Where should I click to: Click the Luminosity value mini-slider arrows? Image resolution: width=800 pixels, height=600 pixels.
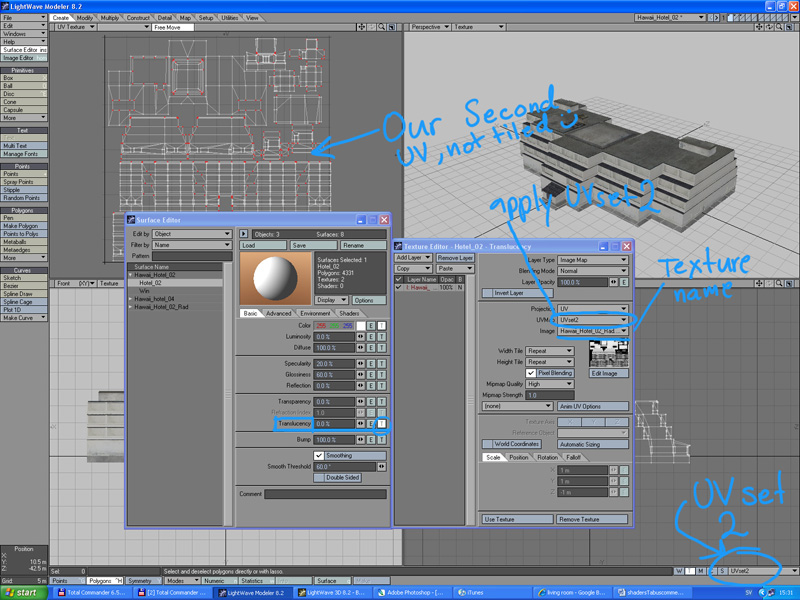[361, 337]
